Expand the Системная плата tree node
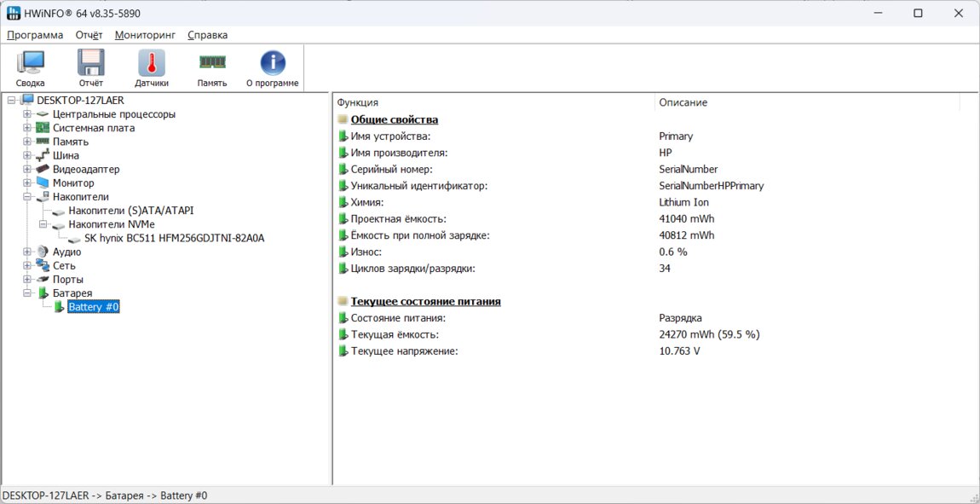Image resolution: width=980 pixels, height=504 pixels. click(x=27, y=128)
